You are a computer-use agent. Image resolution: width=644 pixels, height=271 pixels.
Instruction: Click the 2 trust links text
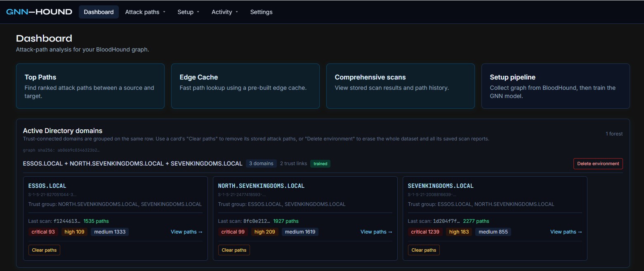pos(293,164)
